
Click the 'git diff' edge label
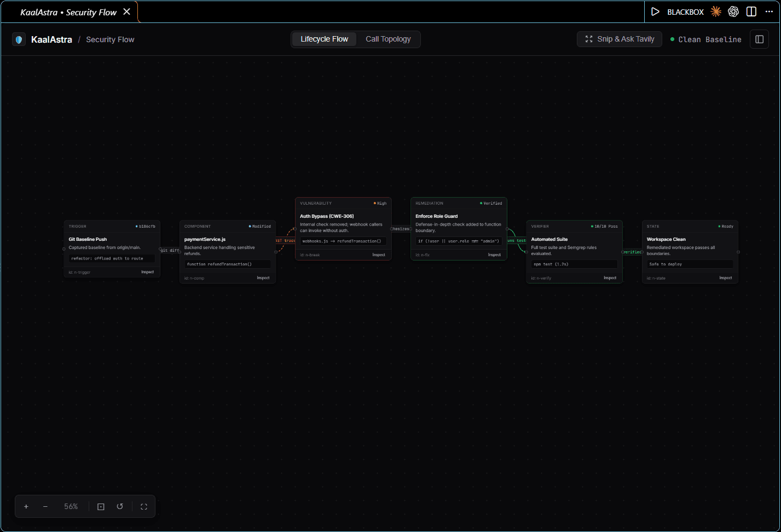tap(170, 251)
